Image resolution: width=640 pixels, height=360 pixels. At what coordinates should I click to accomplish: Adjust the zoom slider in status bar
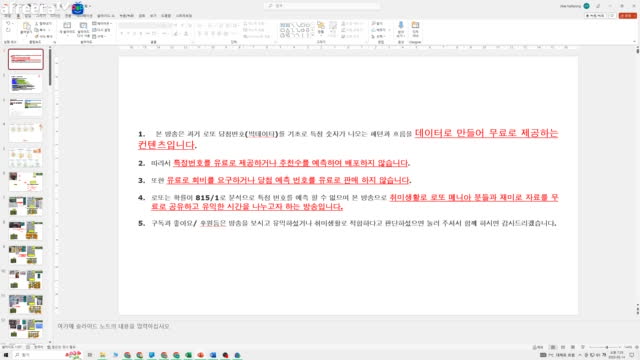click(x=607, y=347)
